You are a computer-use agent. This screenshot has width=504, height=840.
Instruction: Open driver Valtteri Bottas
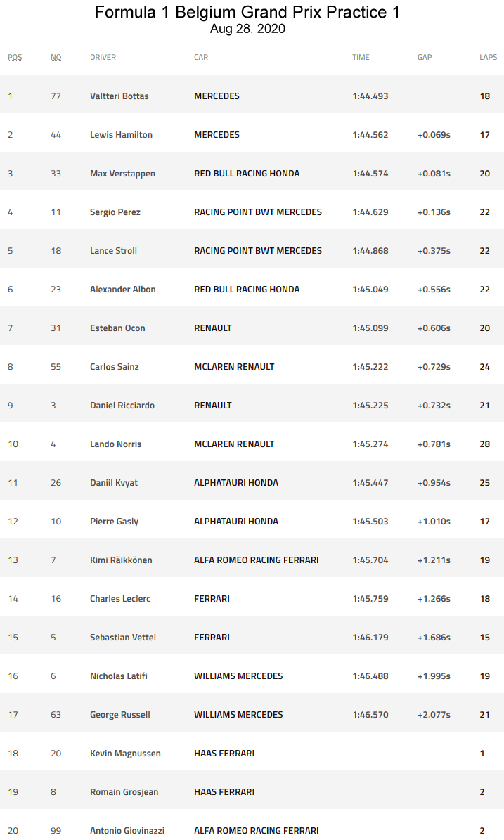(119, 96)
